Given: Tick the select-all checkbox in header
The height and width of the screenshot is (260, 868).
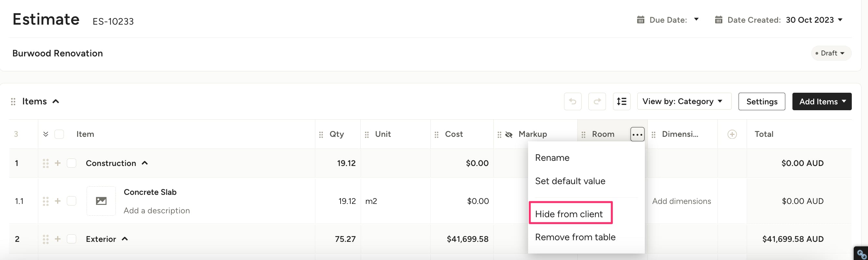Looking at the screenshot, I should 59,135.
